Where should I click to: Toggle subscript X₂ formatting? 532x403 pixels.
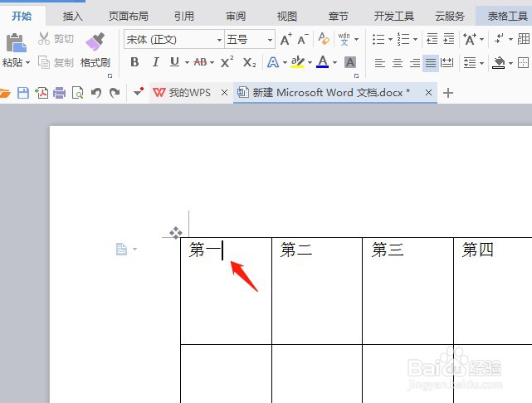pyautogui.click(x=249, y=62)
